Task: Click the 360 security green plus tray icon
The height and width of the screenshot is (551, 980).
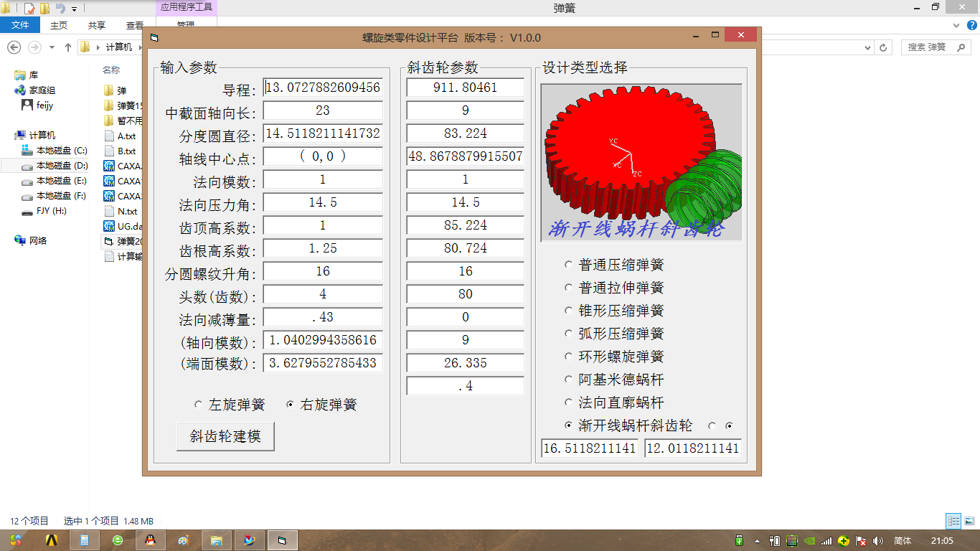Action: pos(844,540)
